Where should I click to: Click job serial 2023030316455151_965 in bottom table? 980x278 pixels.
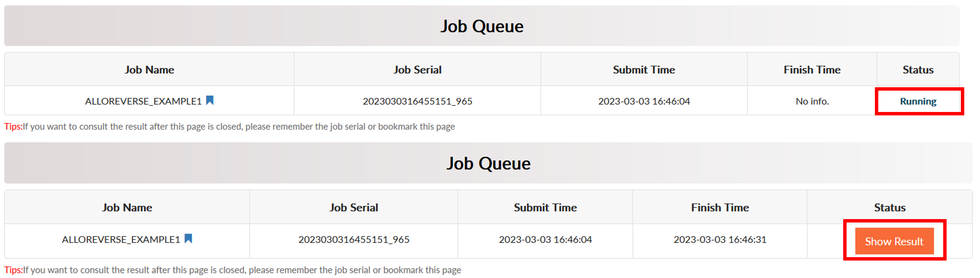point(354,239)
